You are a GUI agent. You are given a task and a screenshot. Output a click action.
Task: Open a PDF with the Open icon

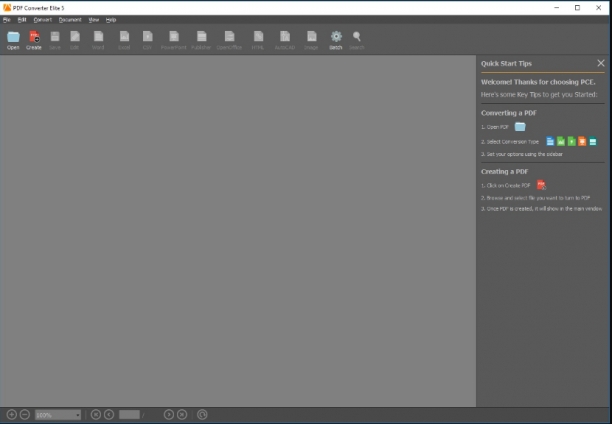13,40
